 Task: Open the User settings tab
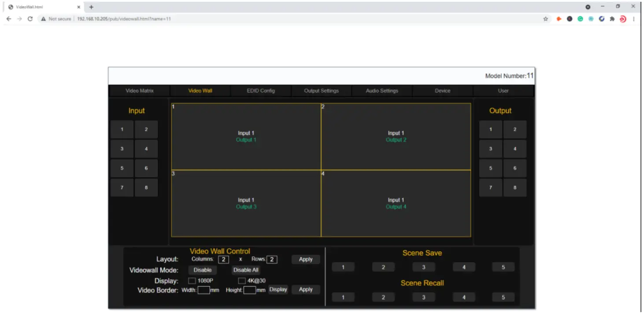click(x=503, y=91)
